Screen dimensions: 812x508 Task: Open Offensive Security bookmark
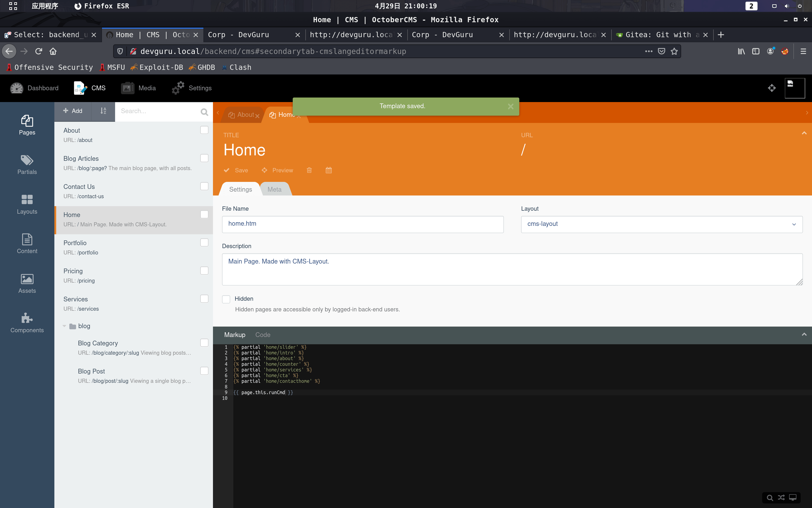(x=49, y=68)
